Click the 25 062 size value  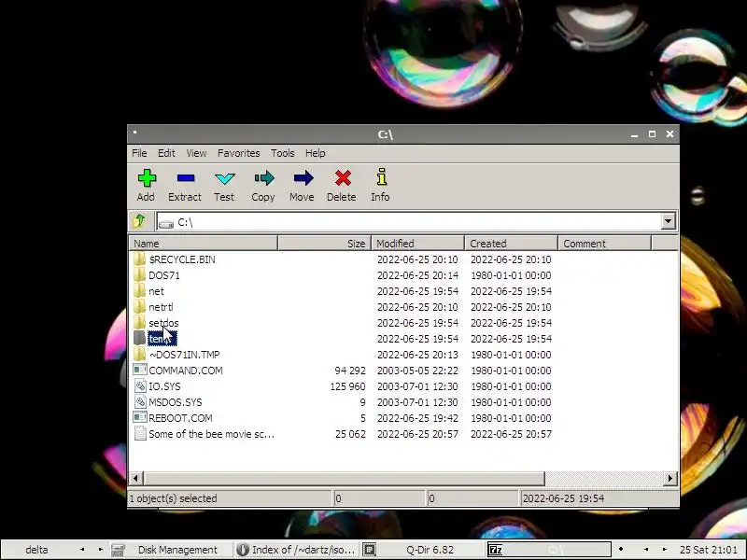pos(351,434)
